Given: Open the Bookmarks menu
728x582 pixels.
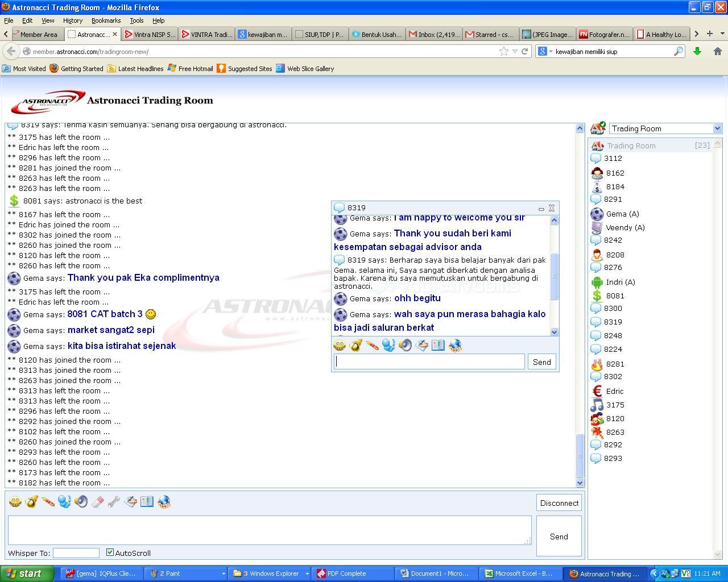Looking at the screenshot, I should pyautogui.click(x=106, y=20).
